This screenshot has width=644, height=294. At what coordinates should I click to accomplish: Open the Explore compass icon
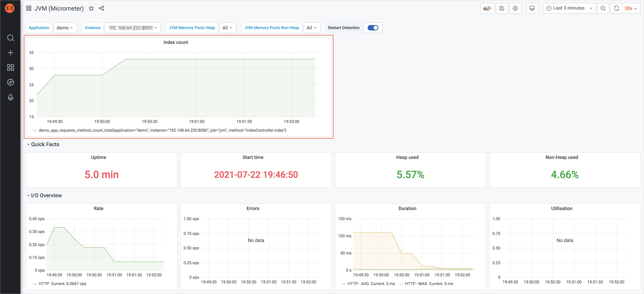point(10,82)
